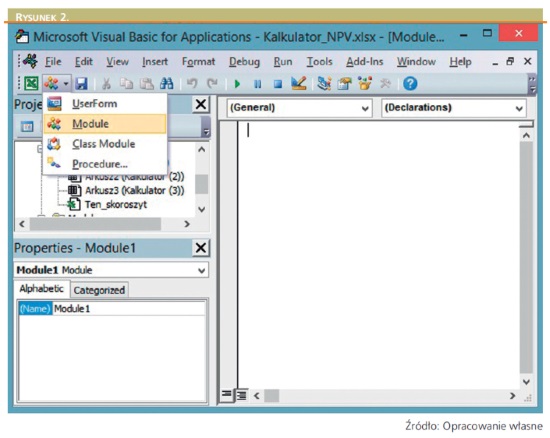Open the toolbar options overflow arrow

point(532,85)
